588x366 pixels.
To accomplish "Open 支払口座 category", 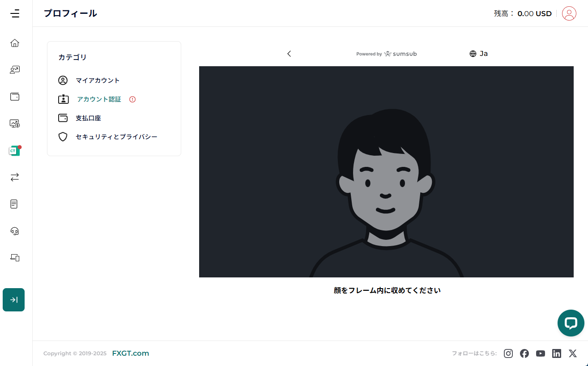I will [x=88, y=118].
